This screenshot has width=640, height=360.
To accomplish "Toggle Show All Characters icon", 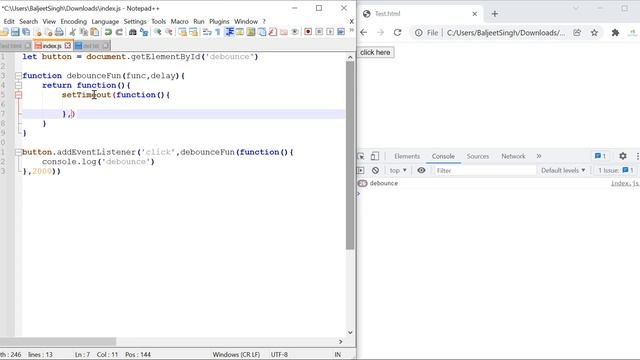I will pyautogui.click(x=218, y=32).
